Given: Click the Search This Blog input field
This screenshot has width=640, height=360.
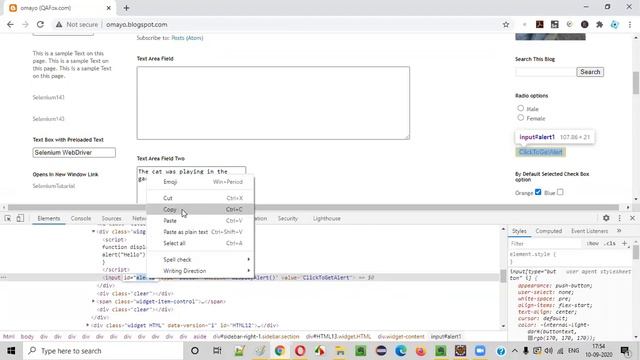Looking at the screenshot, I should point(545,72).
